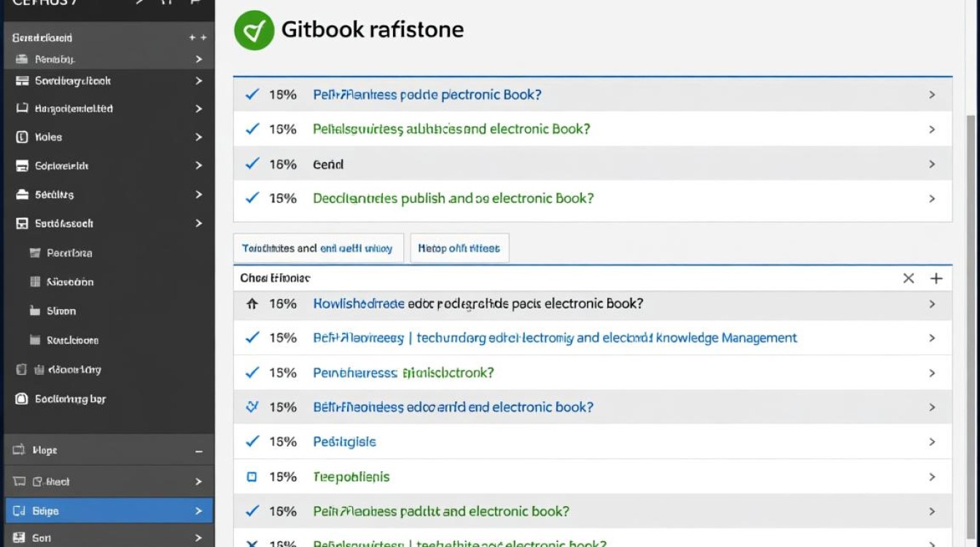
Task: Expand the first question row with its right chevron
Action: [932, 95]
